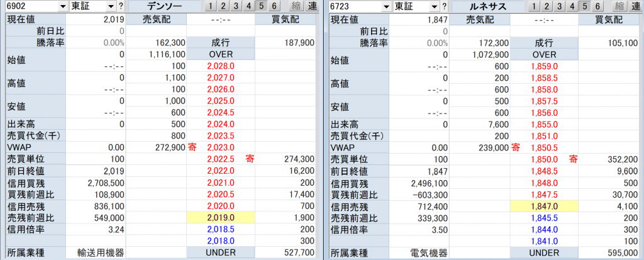Click the yellow highlighted 2,019.0 price cell

coord(221,217)
